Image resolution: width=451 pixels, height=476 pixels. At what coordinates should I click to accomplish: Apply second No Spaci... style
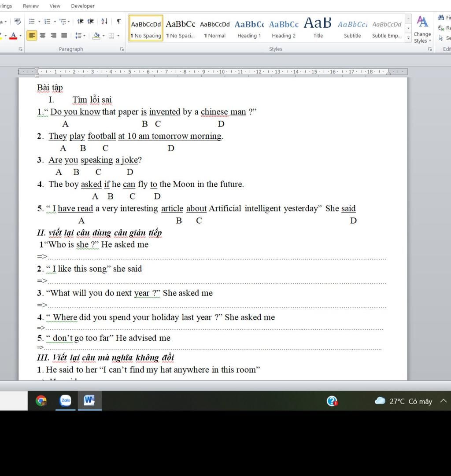pyautogui.click(x=181, y=29)
